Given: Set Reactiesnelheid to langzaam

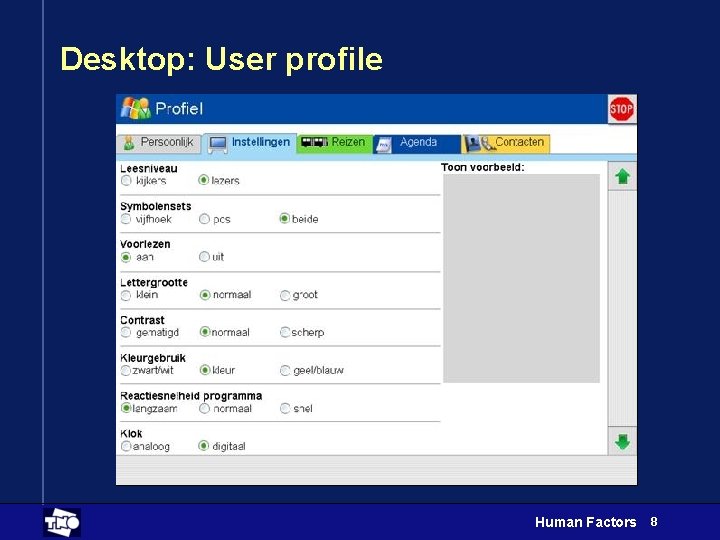Looking at the screenshot, I should (126, 408).
